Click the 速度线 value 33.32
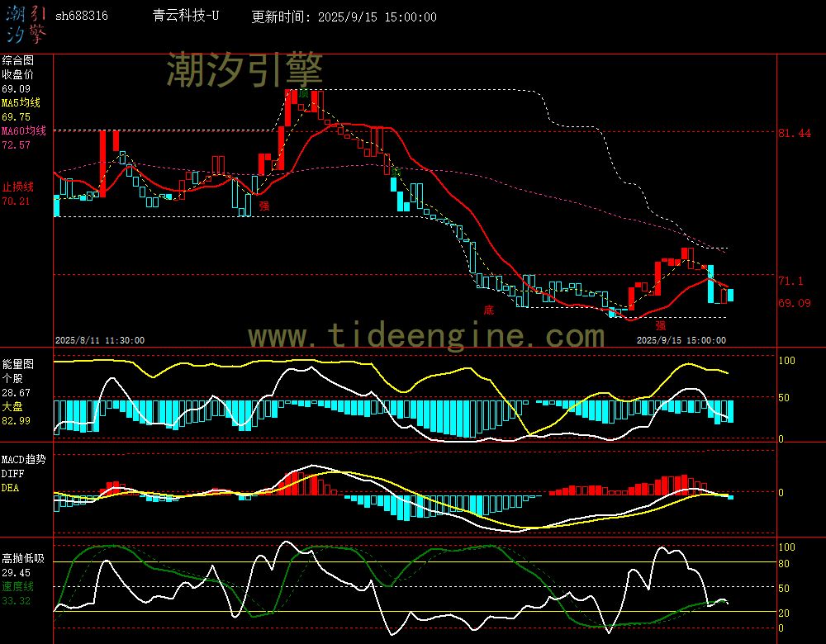This screenshot has height=644, width=826. pos(17,601)
